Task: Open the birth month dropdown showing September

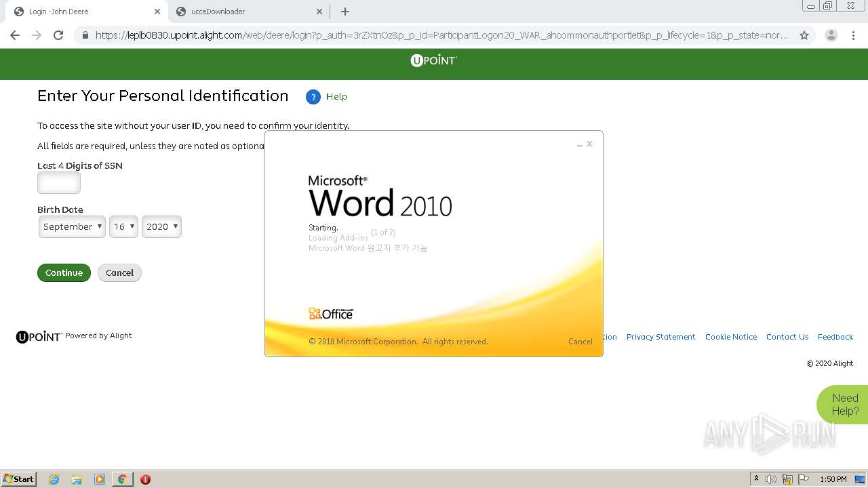Action: (72, 226)
